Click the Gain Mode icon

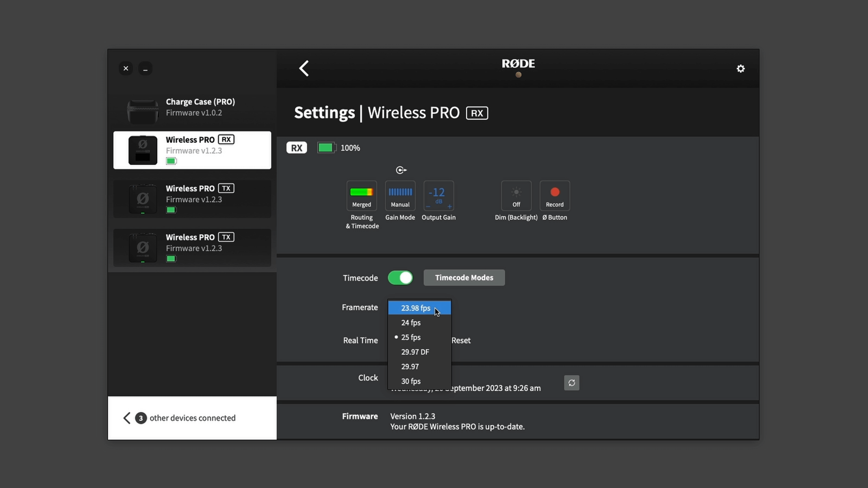pos(399,195)
